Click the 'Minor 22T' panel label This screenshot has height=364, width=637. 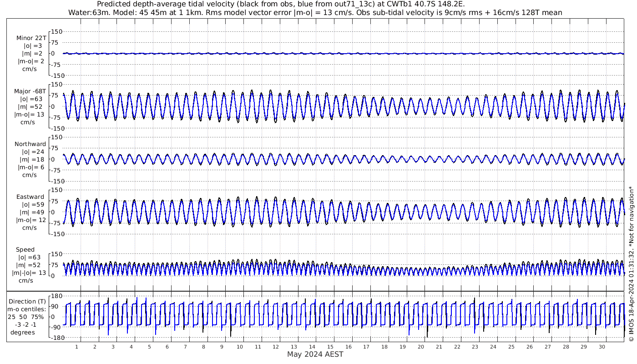click(x=31, y=38)
